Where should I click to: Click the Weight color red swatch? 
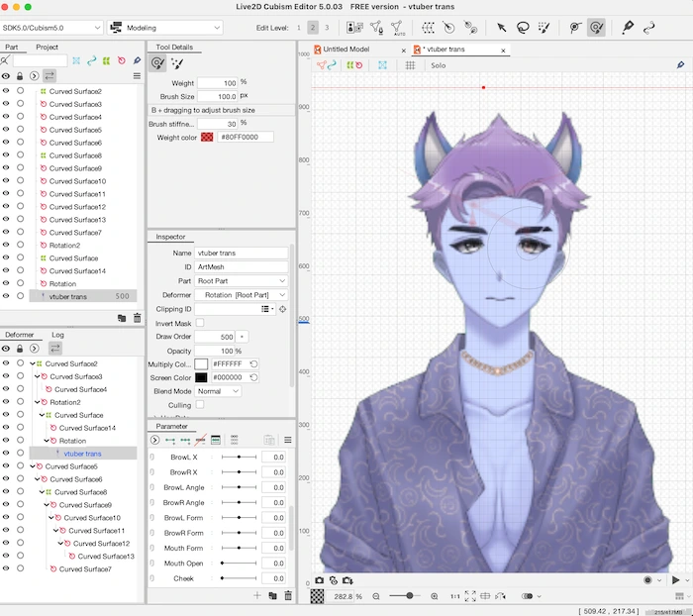207,137
